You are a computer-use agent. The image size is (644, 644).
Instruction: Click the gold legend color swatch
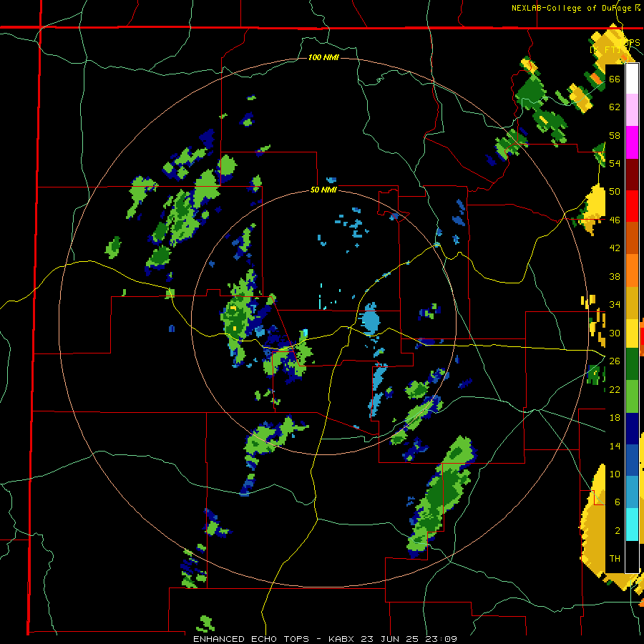632,302
